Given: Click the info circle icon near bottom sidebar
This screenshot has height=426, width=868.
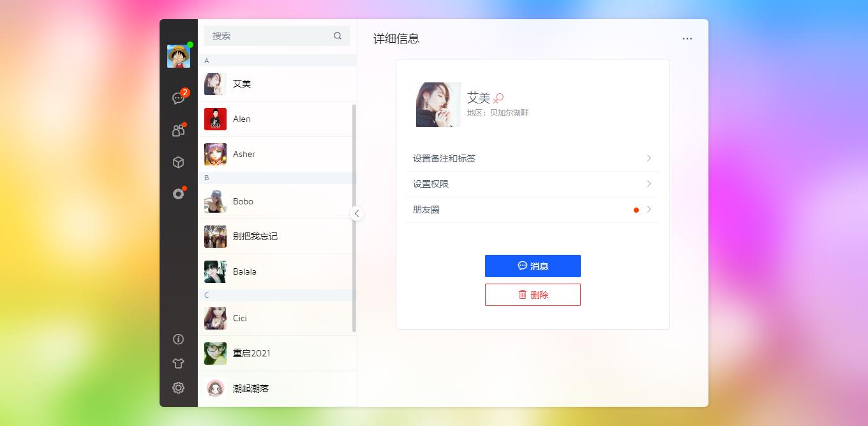Looking at the screenshot, I should click(x=179, y=339).
